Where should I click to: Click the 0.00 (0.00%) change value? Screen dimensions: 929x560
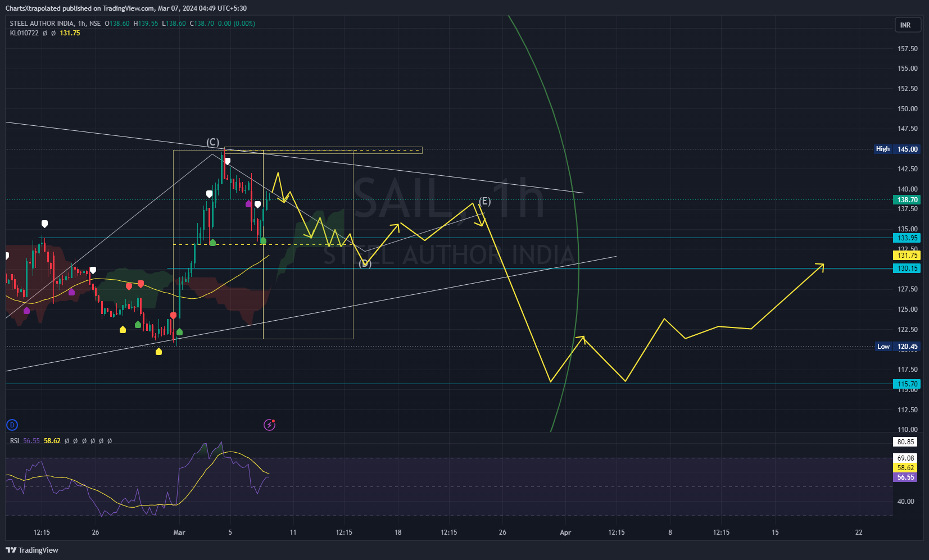click(x=236, y=24)
